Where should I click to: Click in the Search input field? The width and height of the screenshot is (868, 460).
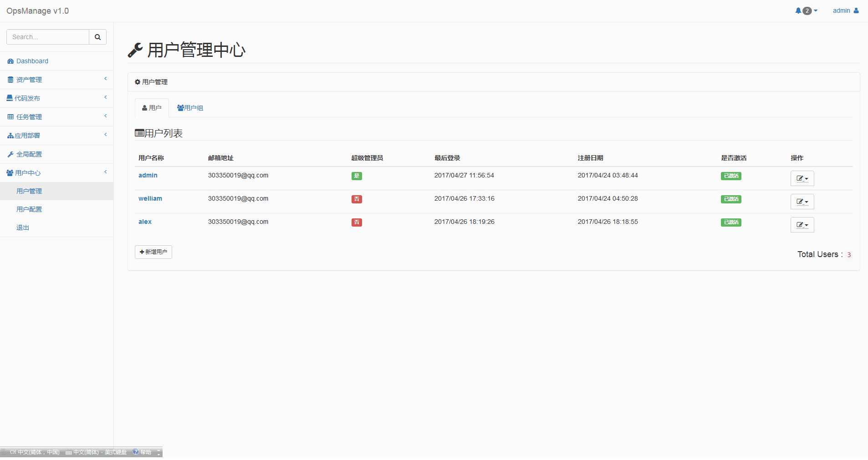48,37
